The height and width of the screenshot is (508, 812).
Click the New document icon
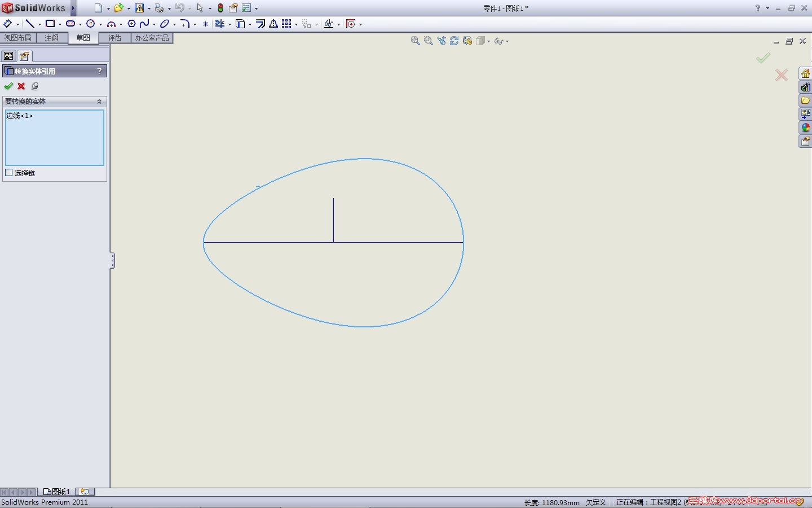tap(99, 8)
